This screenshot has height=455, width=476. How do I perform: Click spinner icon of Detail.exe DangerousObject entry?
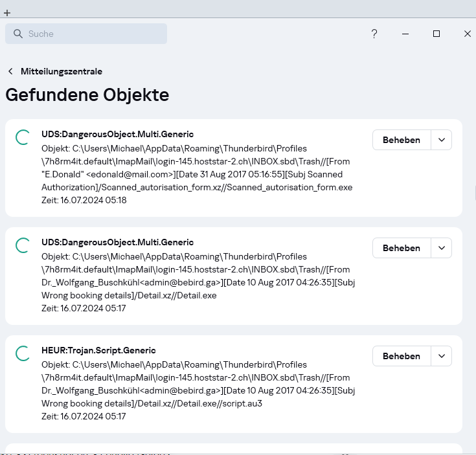[22, 245]
